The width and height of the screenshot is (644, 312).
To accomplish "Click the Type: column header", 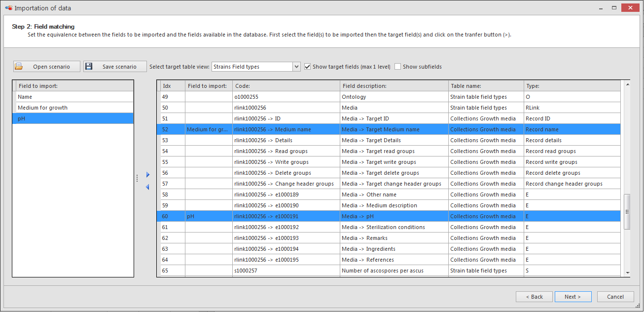I will [x=572, y=86].
